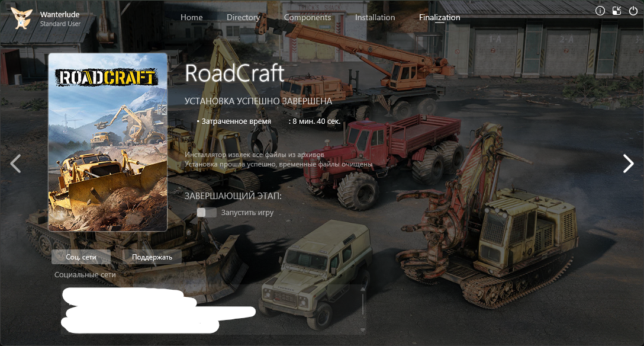Click the Соц. сети button

(81, 257)
